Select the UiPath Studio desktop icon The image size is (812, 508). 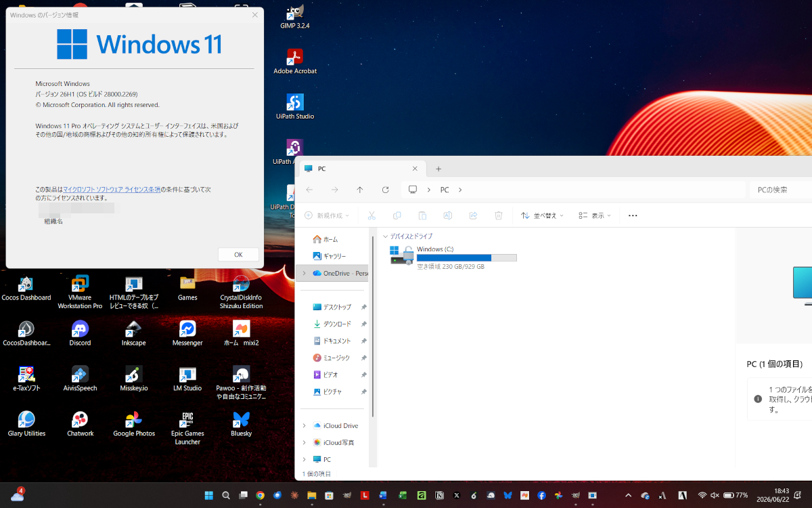click(x=295, y=108)
